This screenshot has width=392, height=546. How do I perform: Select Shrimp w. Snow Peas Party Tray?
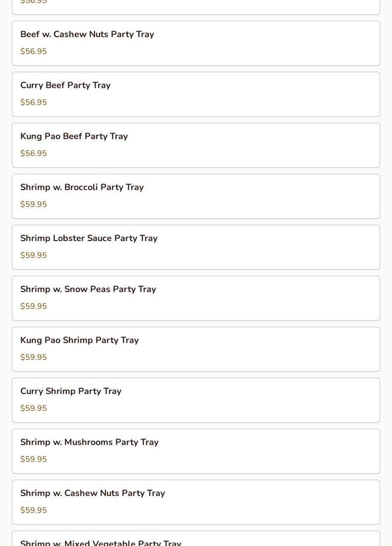88,290
